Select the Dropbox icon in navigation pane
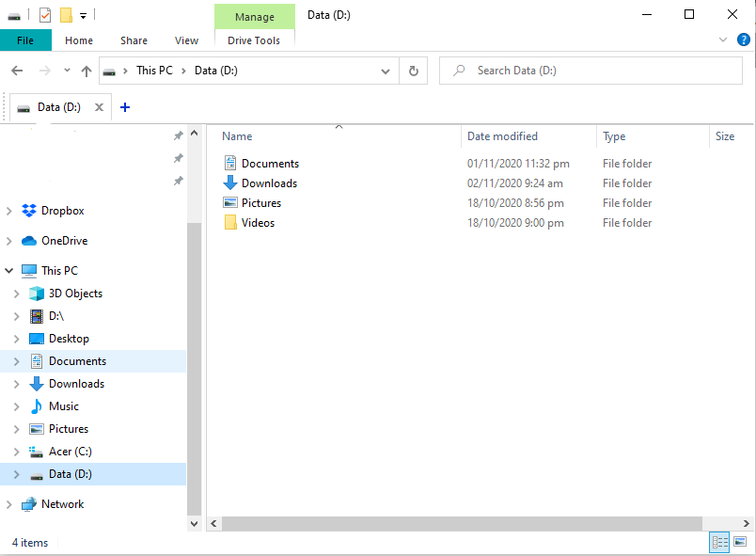This screenshot has height=556, width=756. (29, 211)
